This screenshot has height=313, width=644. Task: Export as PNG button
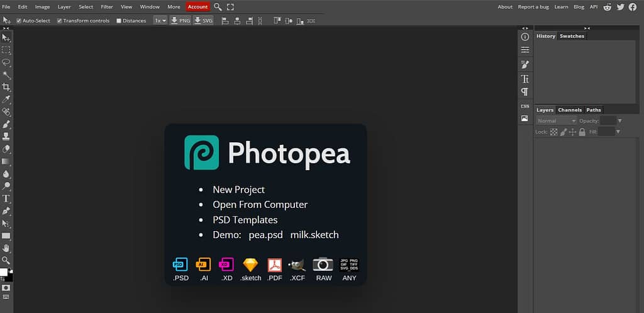(x=180, y=21)
